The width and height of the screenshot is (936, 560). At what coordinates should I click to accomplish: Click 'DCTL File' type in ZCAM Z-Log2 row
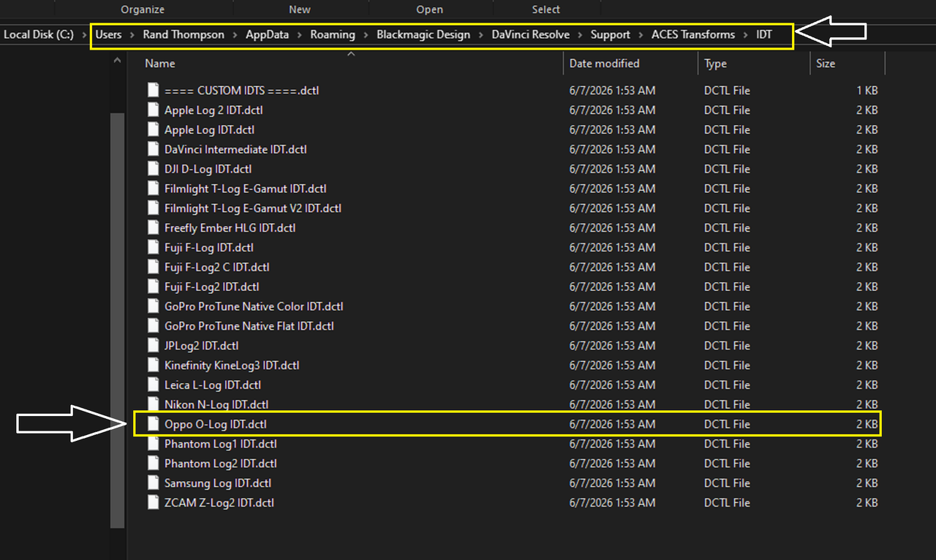click(x=727, y=502)
